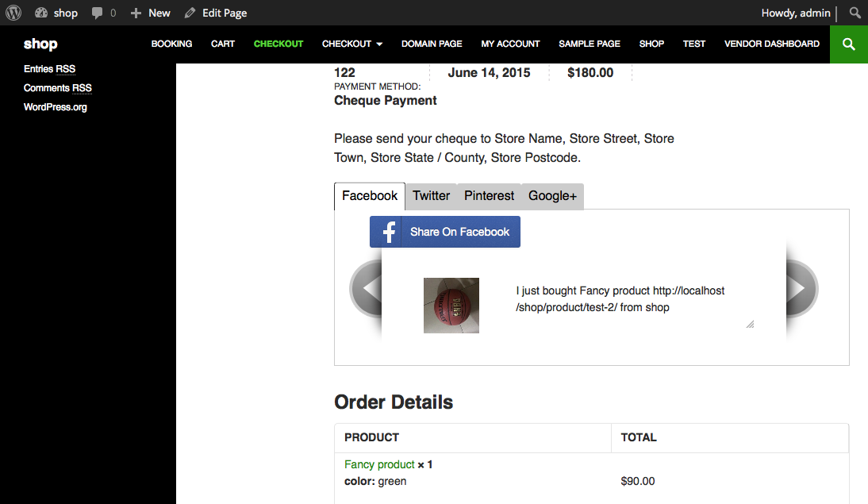Click the WordPress logo icon
The width and height of the screenshot is (868, 504).
tap(13, 13)
